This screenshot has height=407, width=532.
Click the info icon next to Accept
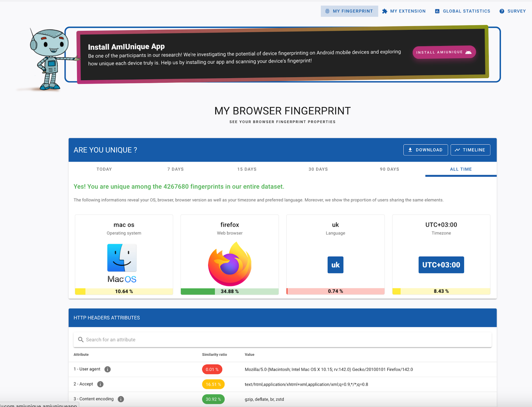tap(100, 384)
